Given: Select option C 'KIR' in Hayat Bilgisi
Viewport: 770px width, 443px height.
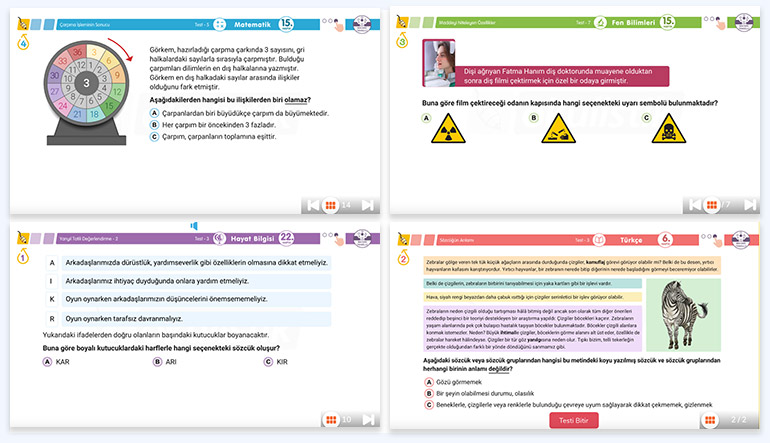Looking at the screenshot, I should (x=269, y=361).
